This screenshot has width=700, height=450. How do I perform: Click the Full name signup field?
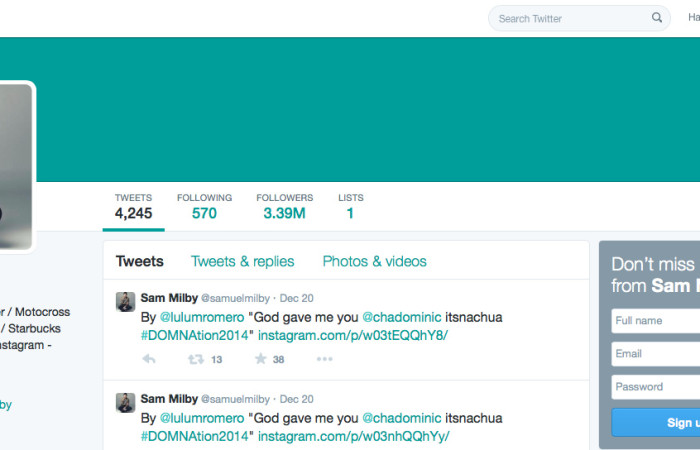pyautogui.click(x=655, y=321)
